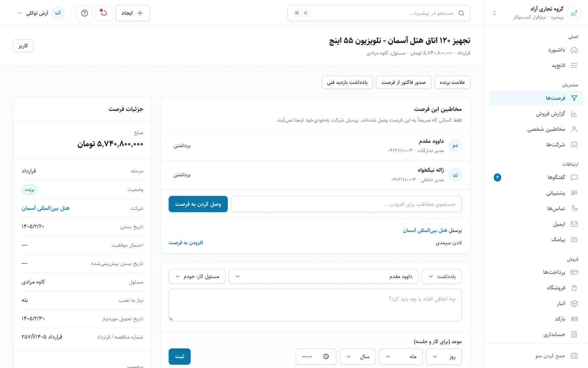The width and height of the screenshot is (588, 368).
Task: Click the گفتگوها chat bubble icon
Action: [574, 177]
